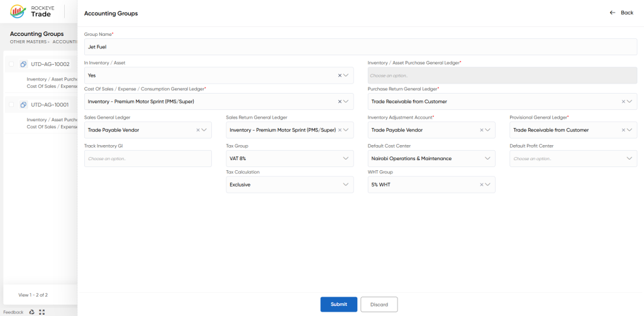Expand the Sales Return General Ledger dropdown arrow
Viewport: 644px width, 316px height.
(x=346, y=130)
